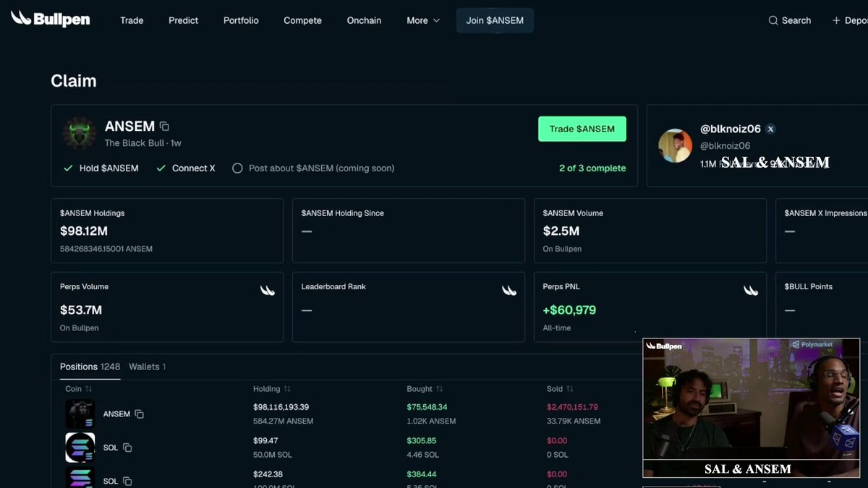Navigate to the Onchain section
Screen dimensions: 868x488
(x=364, y=20)
